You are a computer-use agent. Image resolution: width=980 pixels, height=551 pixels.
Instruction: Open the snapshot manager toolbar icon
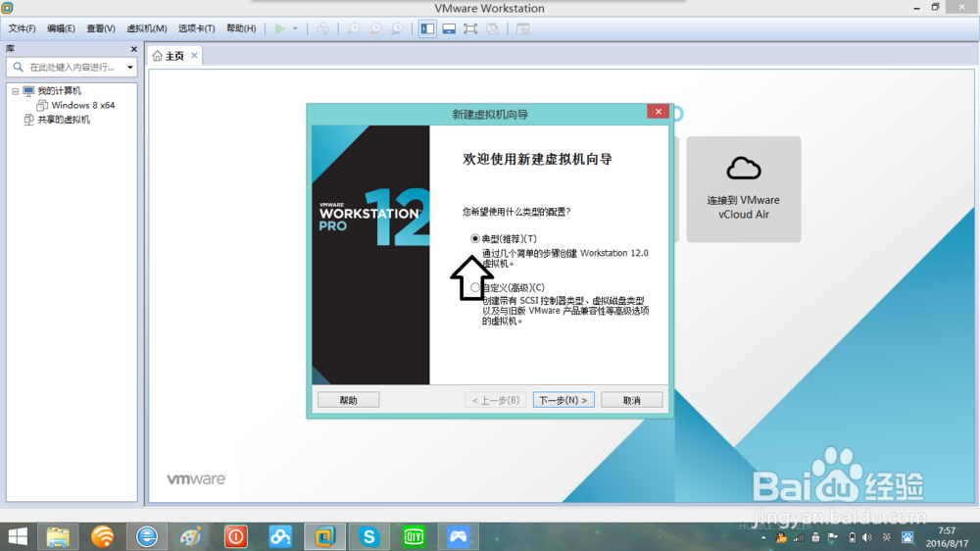[397, 28]
